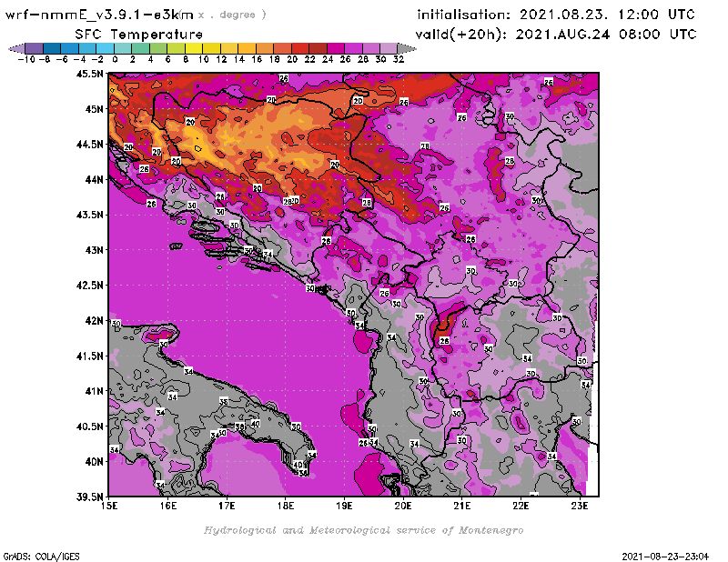Click the '43.5N' latitude axis label

coord(89,215)
